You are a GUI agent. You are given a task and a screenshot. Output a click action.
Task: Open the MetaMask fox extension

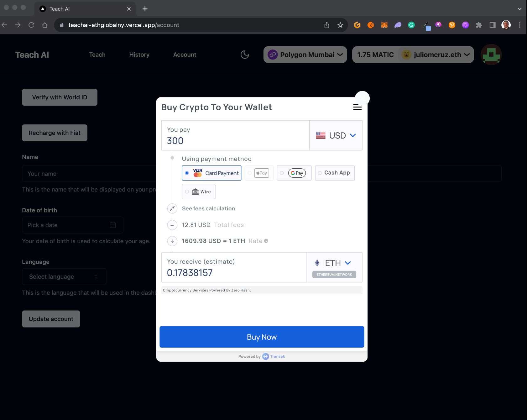click(x=384, y=25)
